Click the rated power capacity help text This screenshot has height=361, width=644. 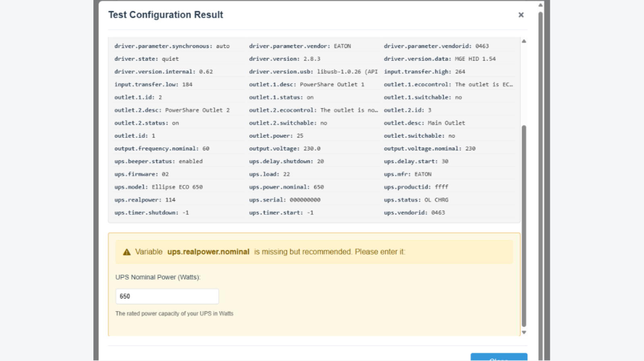click(174, 313)
